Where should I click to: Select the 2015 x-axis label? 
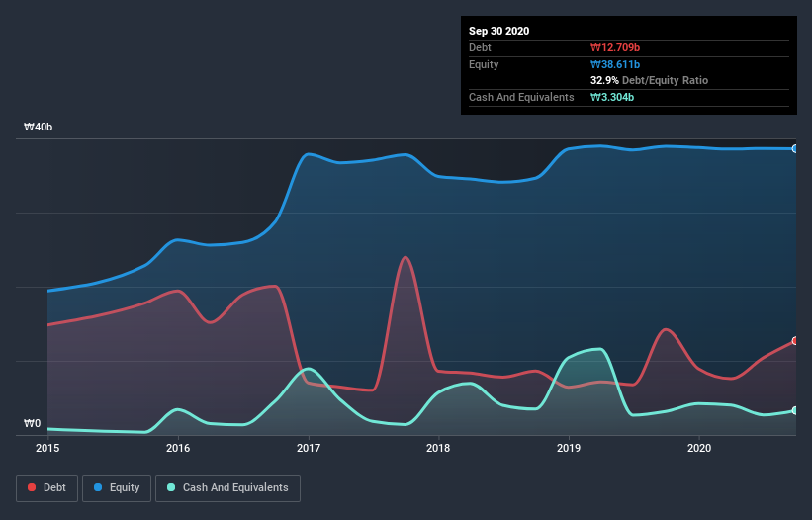47,448
